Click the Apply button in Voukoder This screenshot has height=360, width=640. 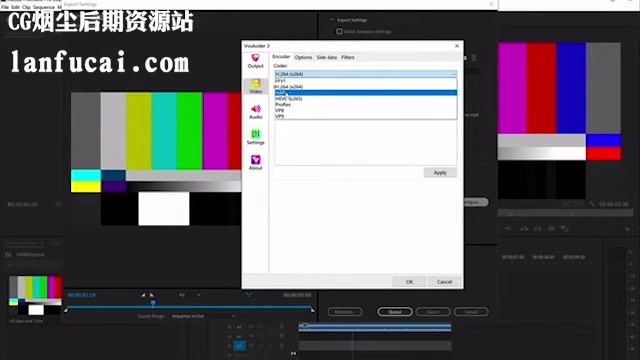pyautogui.click(x=440, y=173)
